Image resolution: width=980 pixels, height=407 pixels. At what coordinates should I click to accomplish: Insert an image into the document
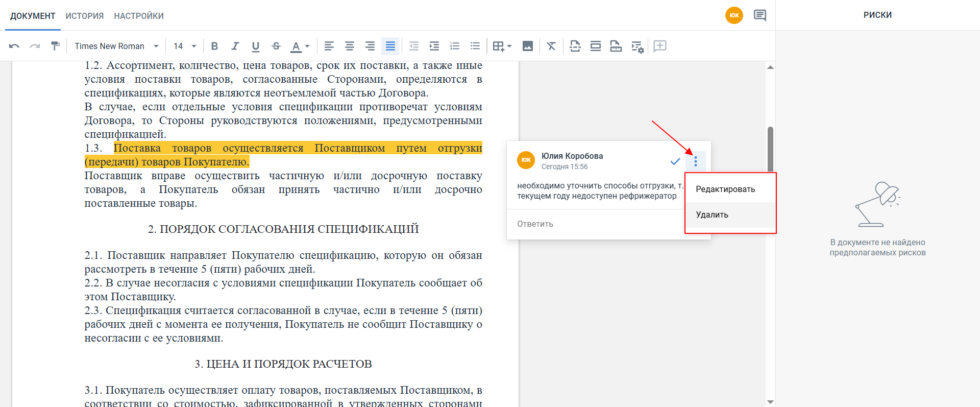(528, 46)
